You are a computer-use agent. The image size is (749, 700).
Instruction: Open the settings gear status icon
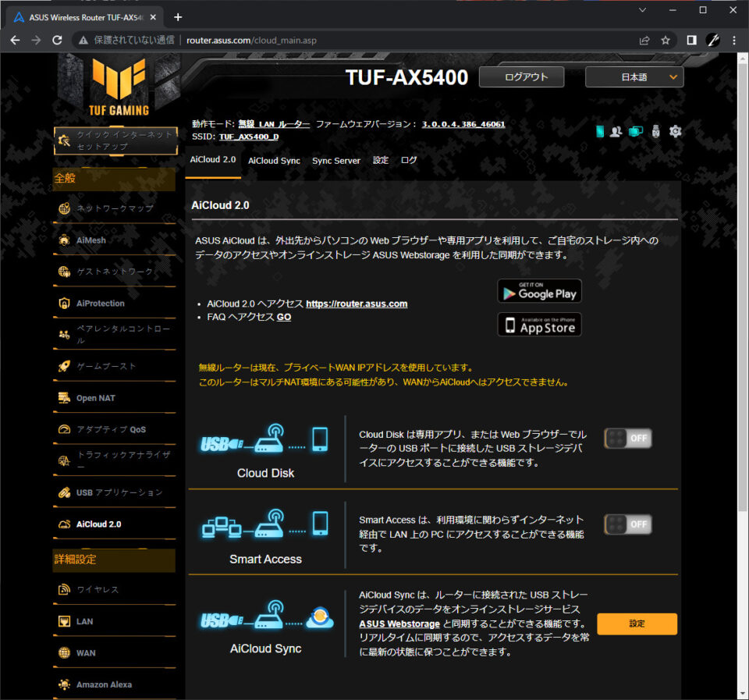[675, 131]
